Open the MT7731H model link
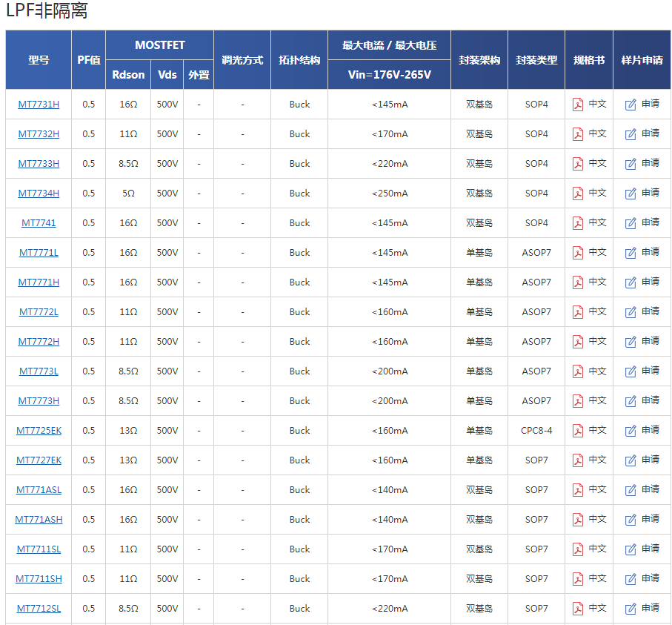Viewport: 672px width, 625px height. [x=39, y=105]
